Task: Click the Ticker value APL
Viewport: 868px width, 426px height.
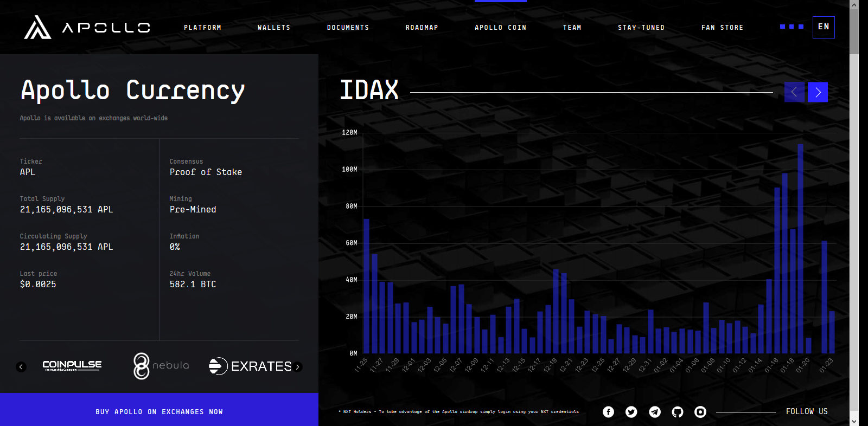Action: pyautogui.click(x=27, y=172)
